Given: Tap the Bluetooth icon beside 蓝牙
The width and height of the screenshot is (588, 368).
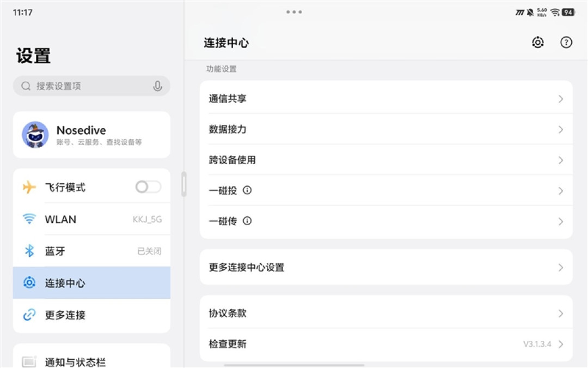Looking at the screenshot, I should pyautogui.click(x=29, y=251).
